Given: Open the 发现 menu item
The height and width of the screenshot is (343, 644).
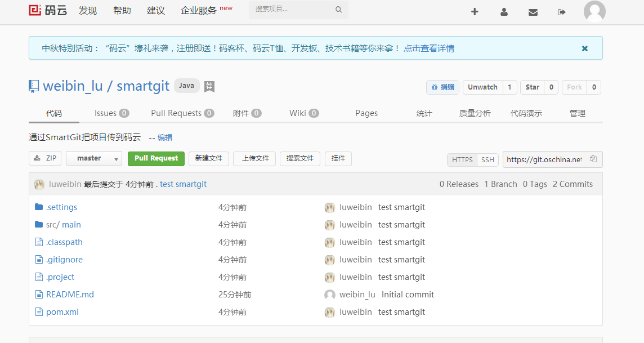Looking at the screenshot, I should click(88, 11).
